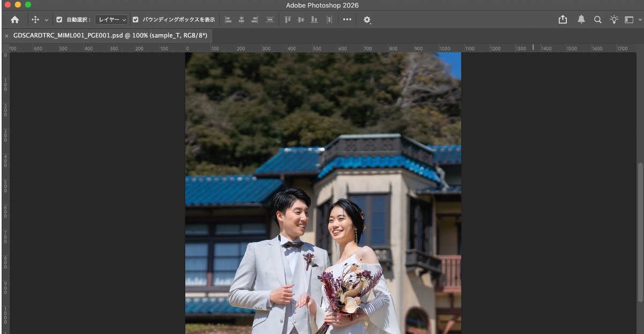Image resolution: width=644 pixels, height=334 pixels.
Task: Open the notifications bell
Action: [x=580, y=19]
